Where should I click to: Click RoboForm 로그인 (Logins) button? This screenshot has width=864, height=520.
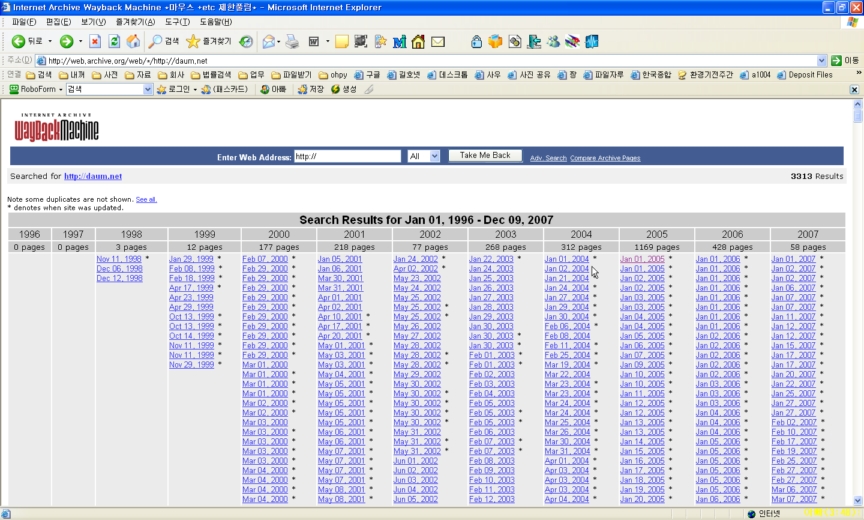(174, 89)
